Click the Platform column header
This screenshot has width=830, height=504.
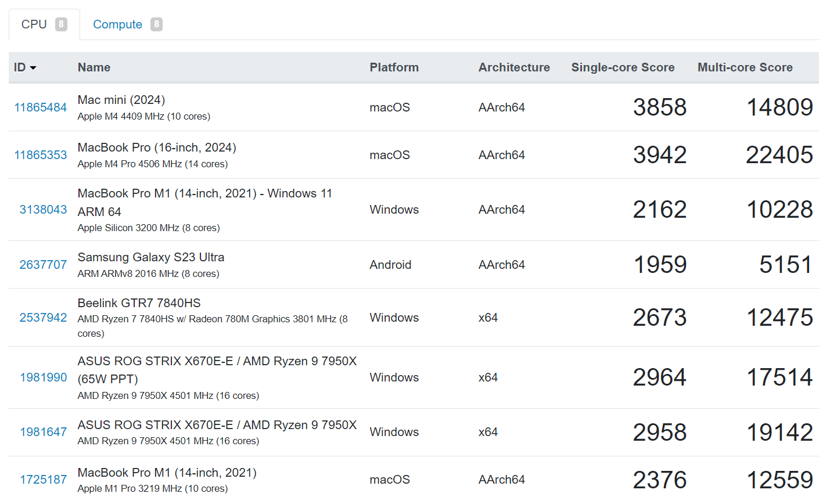click(394, 67)
